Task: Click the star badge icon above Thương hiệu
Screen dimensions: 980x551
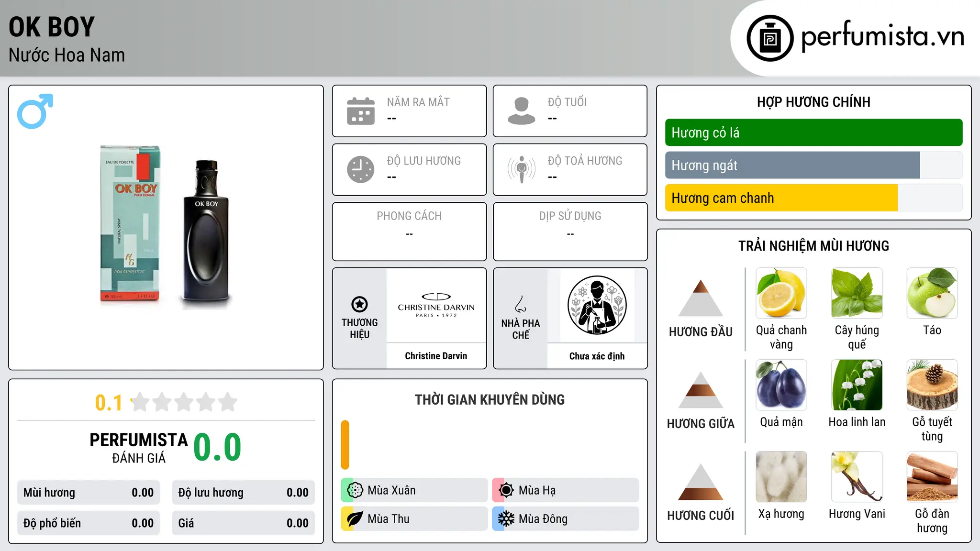Action: tap(359, 304)
